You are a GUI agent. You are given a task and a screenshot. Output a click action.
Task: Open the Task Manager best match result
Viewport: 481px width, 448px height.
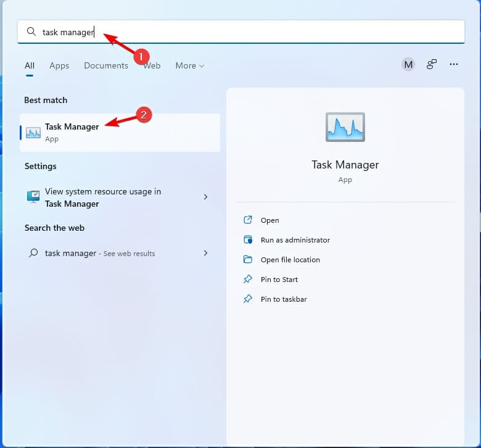(120, 132)
